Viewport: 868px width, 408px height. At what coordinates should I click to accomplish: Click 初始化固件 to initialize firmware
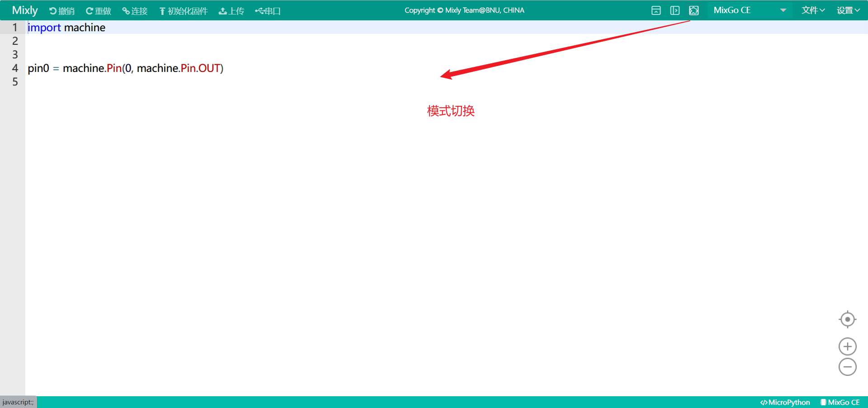[184, 11]
